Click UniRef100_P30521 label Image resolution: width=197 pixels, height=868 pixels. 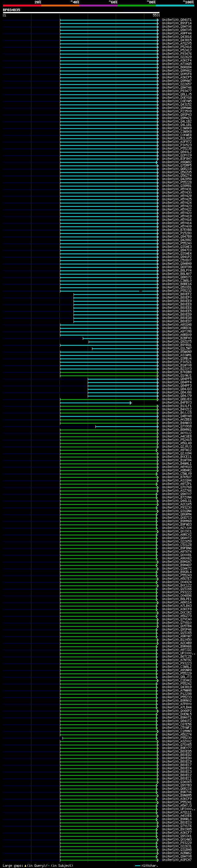[176, 362]
